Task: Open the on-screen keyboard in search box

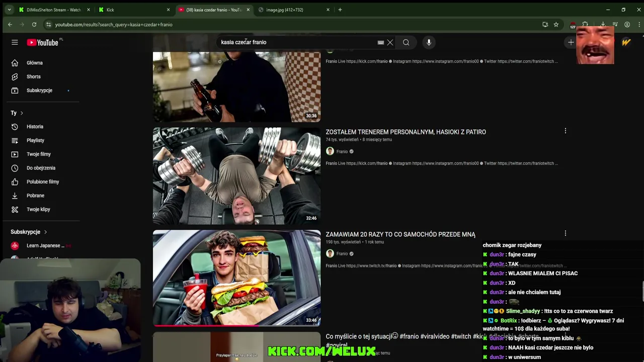Action: click(x=381, y=43)
